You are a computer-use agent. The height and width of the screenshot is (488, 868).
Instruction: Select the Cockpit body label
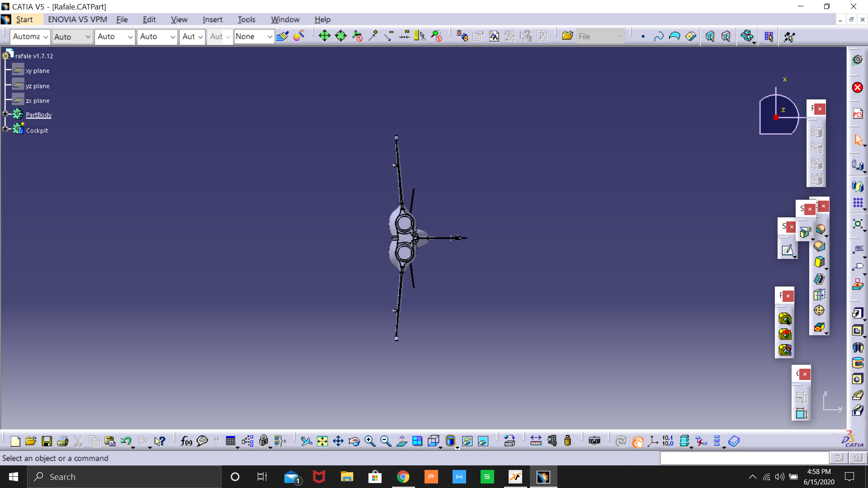37,131
